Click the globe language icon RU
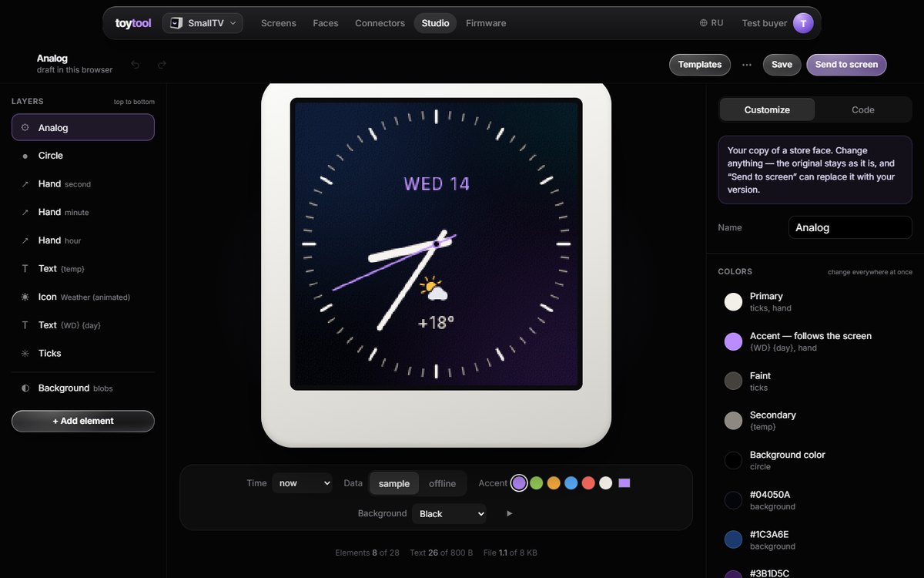Viewport: 924px width, 578px height. [x=711, y=23]
